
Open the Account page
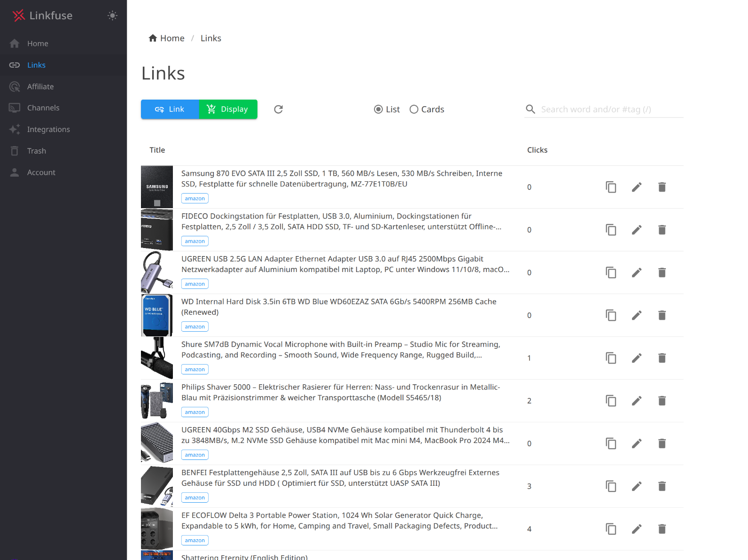tap(63, 172)
